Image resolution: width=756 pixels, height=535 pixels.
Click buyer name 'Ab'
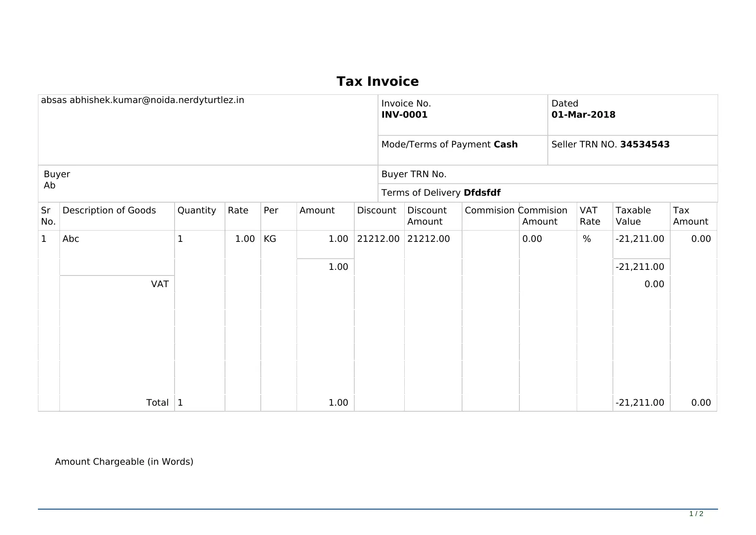pos(50,185)
